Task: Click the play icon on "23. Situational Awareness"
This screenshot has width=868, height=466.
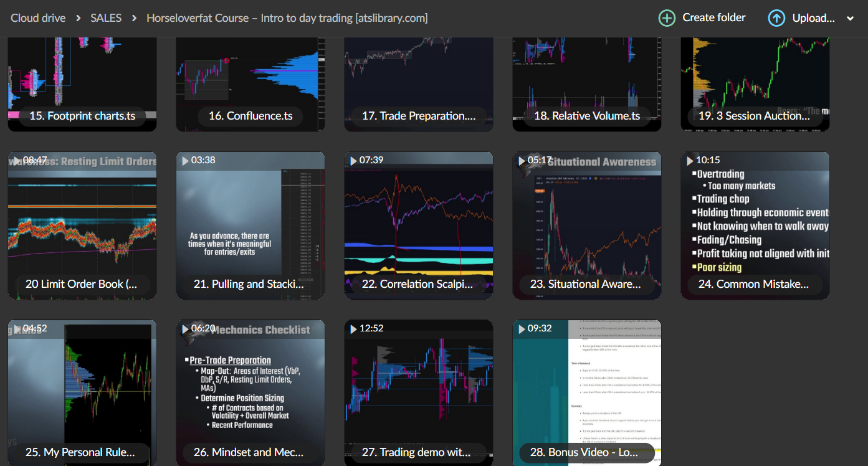Action: [522, 159]
